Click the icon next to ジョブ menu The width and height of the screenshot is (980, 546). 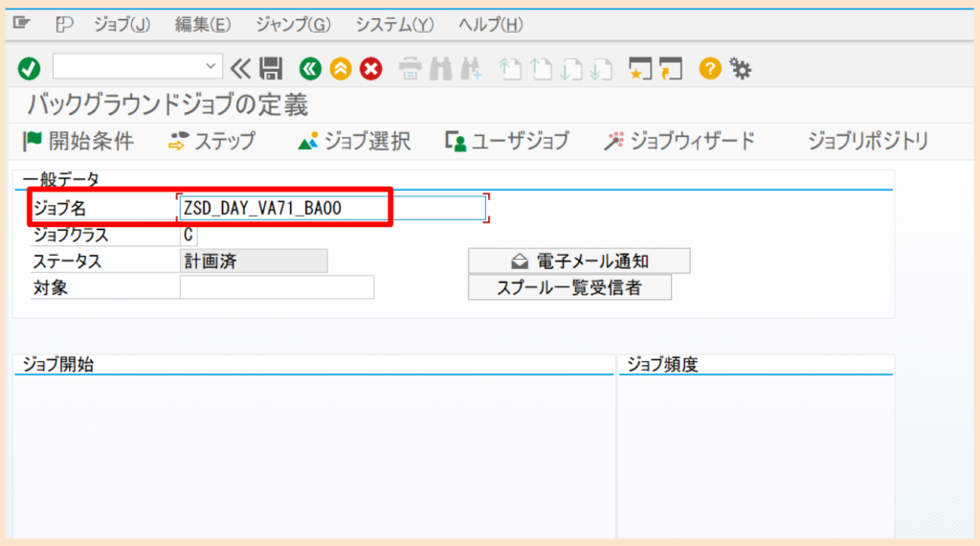(x=64, y=24)
